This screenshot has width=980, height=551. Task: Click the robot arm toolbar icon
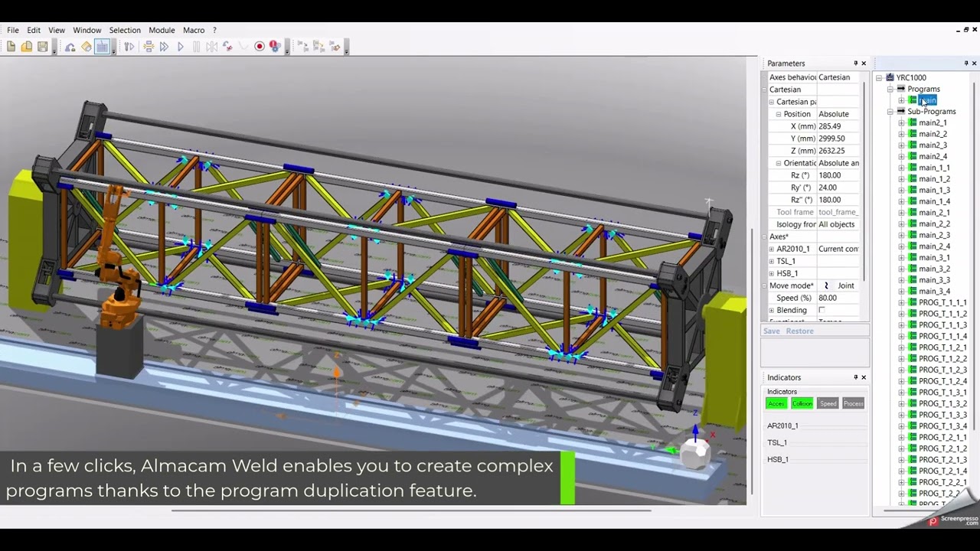[70, 47]
